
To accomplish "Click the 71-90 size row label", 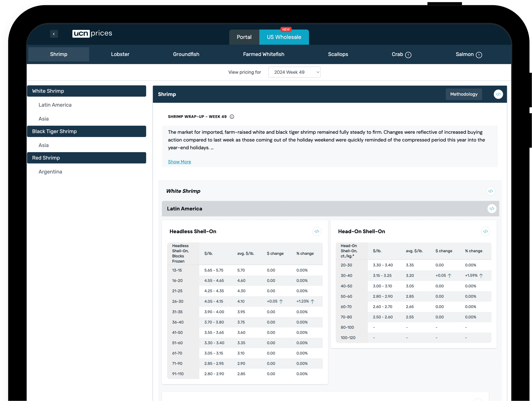I will click(177, 364).
